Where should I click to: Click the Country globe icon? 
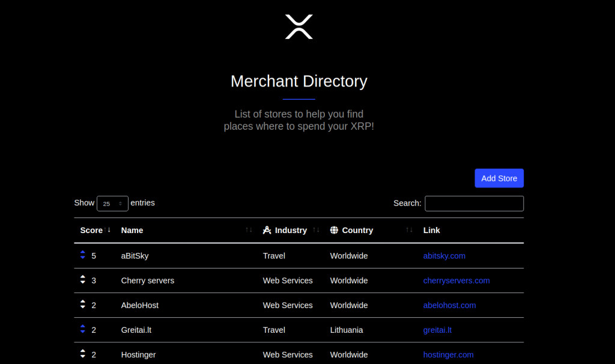coord(334,230)
